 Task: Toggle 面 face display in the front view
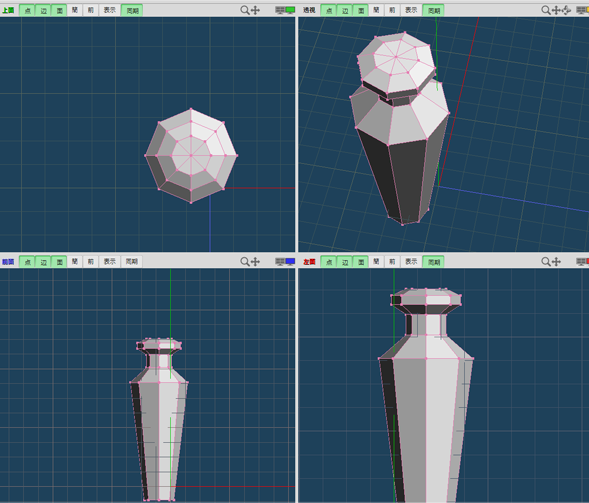click(59, 262)
